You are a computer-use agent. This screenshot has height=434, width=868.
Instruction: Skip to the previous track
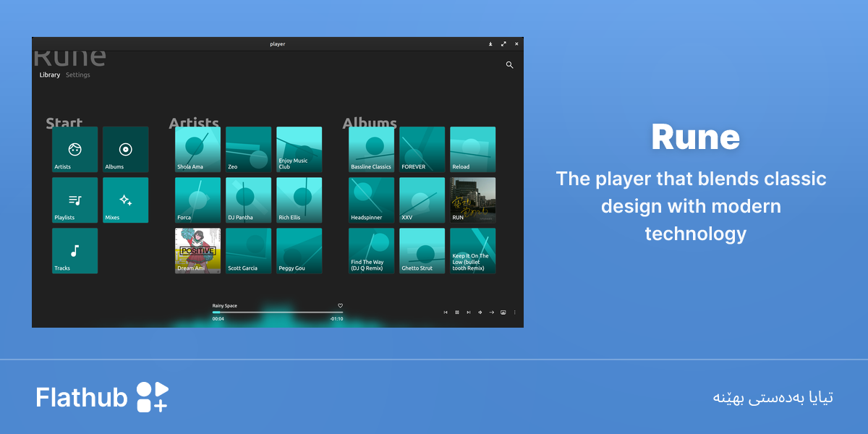coord(446,312)
